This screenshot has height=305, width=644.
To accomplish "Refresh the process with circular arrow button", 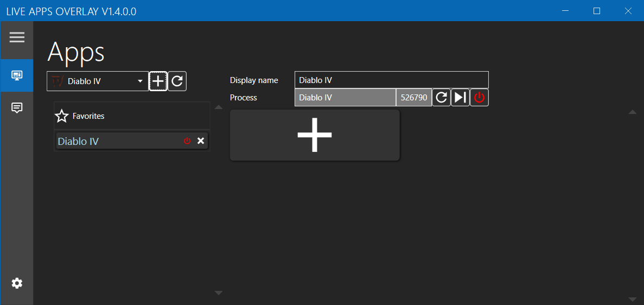I will 442,98.
